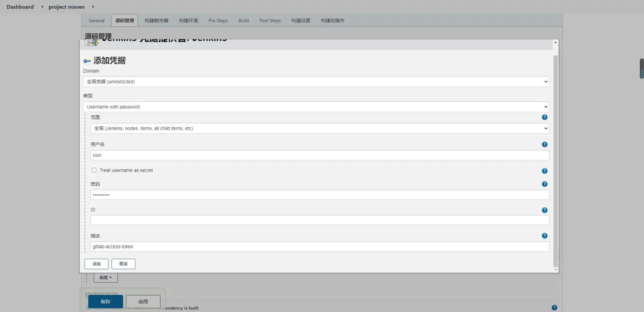Click help icon beside 用户名 field
Viewport: 644px width, 312px height.
[544, 144]
